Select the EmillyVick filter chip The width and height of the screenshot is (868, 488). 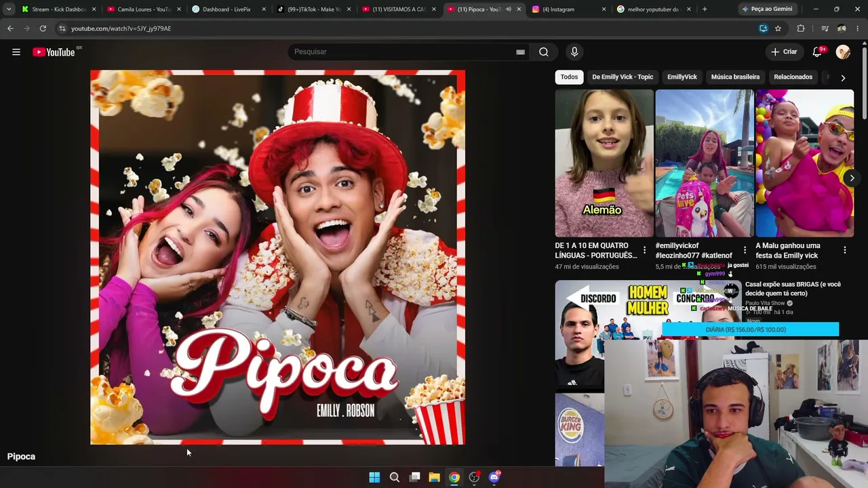(x=682, y=77)
